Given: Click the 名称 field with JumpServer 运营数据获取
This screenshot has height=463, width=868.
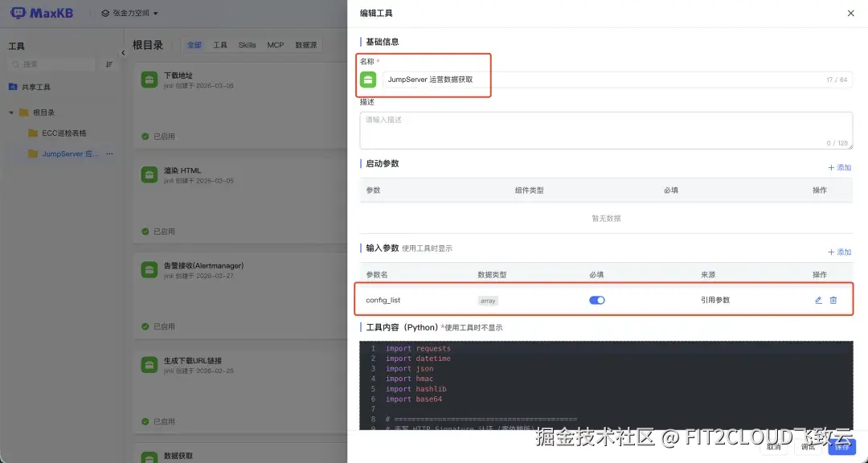Looking at the screenshot, I should coord(617,80).
